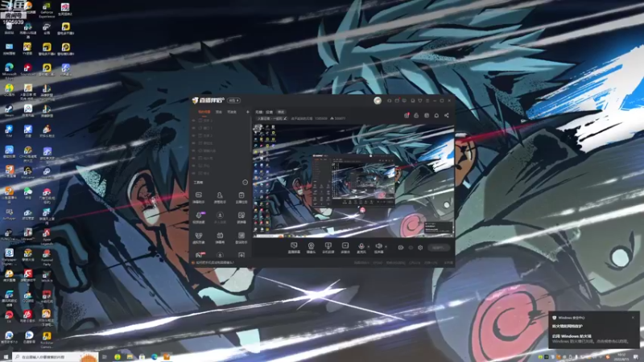
Task: Toggle visibility eye of the first source row
Action: click(194, 121)
